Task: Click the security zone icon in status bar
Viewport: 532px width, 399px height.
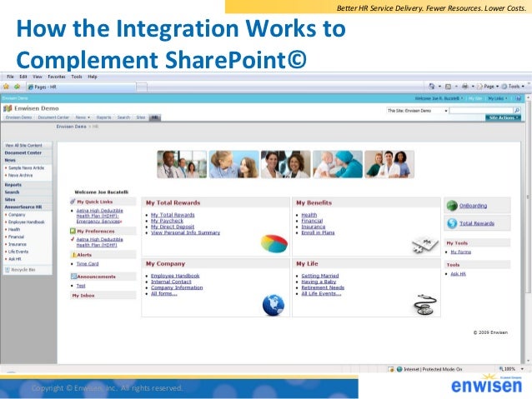Action: click(x=391, y=369)
